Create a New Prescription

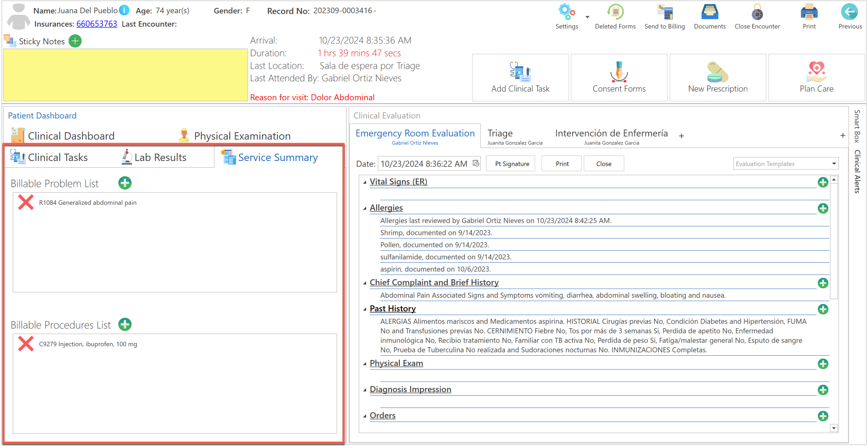718,78
